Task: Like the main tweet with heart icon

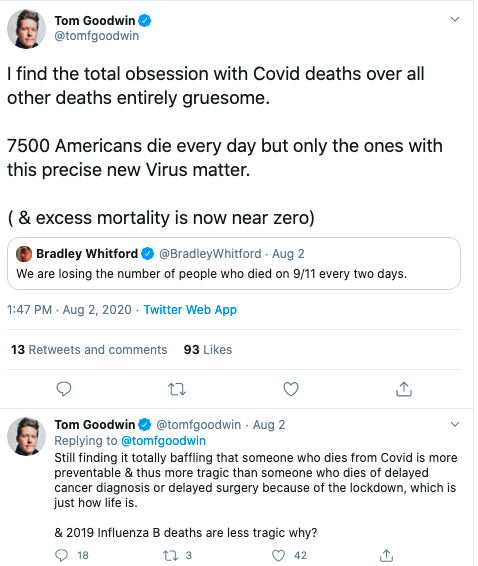Action: point(291,389)
